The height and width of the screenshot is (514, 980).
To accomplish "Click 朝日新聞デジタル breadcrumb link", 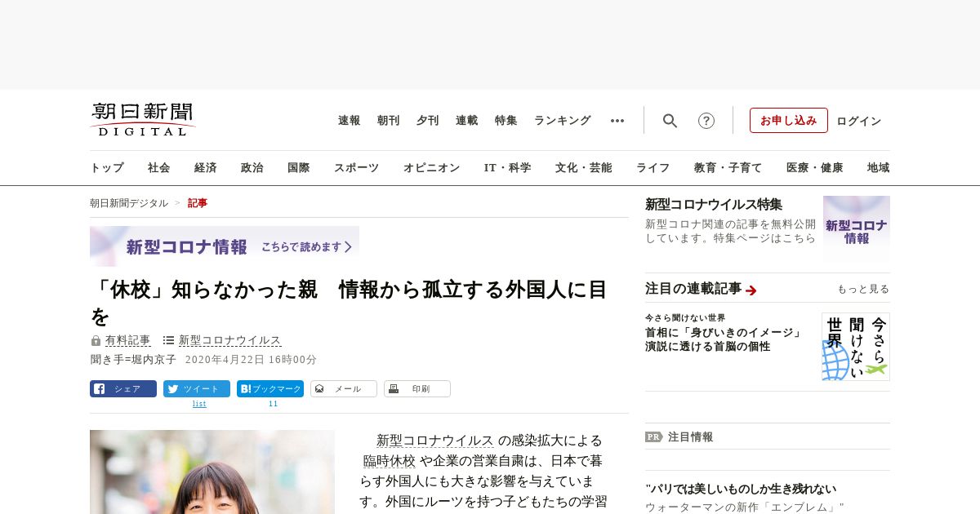I will 129,203.
